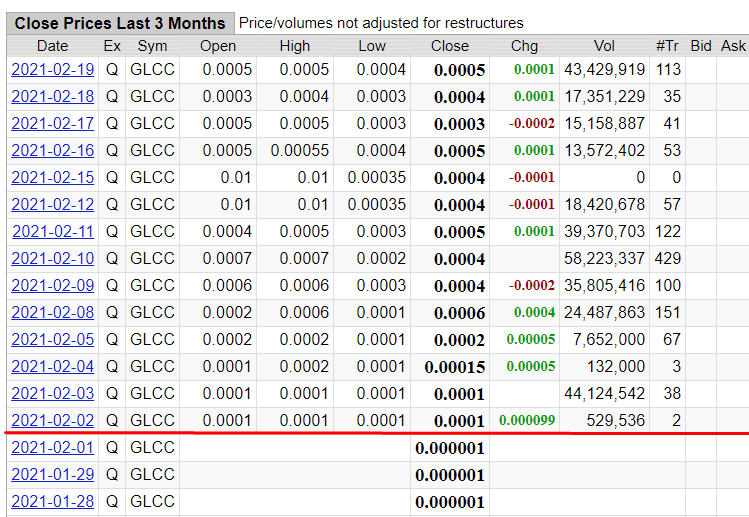Follow the 2021-01-29 date link
749x517 pixels.
(52, 475)
